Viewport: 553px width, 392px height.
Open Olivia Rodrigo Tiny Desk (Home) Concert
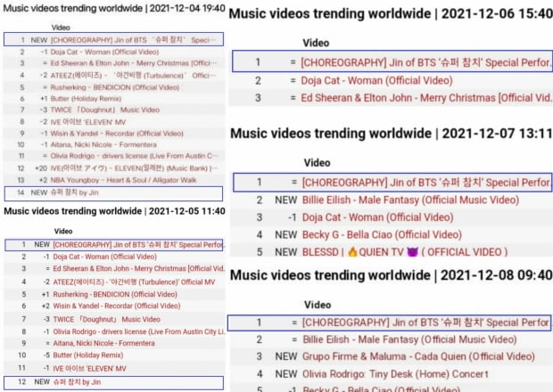395,373
